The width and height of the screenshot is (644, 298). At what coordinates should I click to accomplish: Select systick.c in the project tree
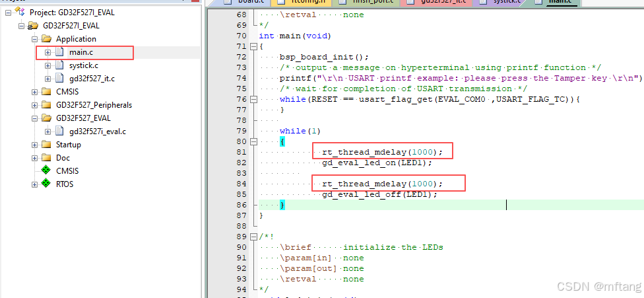(84, 65)
